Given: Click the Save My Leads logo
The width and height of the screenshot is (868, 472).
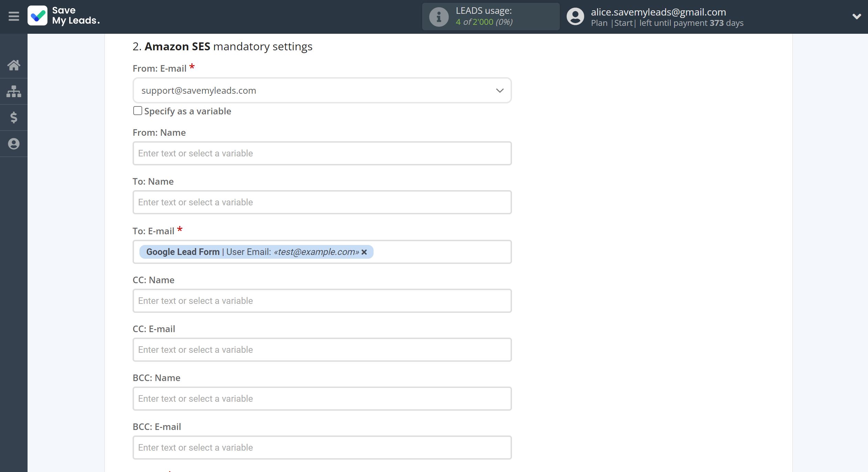Looking at the screenshot, I should [x=64, y=16].
